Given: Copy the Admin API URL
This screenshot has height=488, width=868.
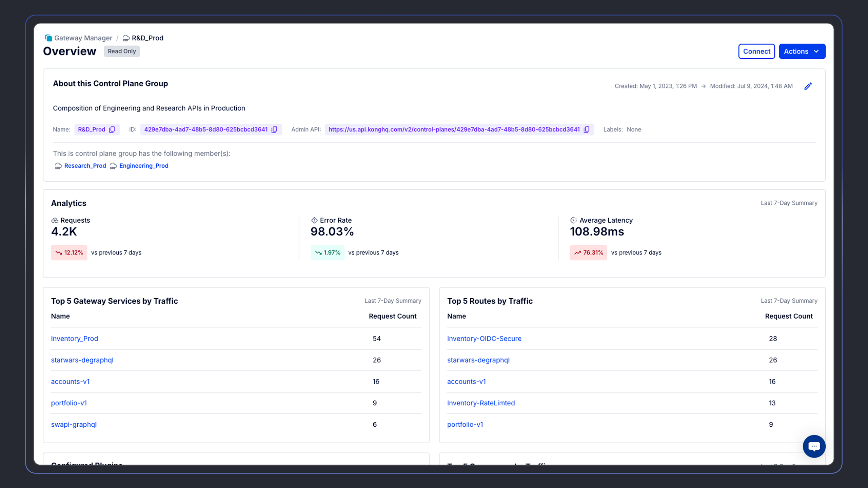Looking at the screenshot, I should point(587,129).
